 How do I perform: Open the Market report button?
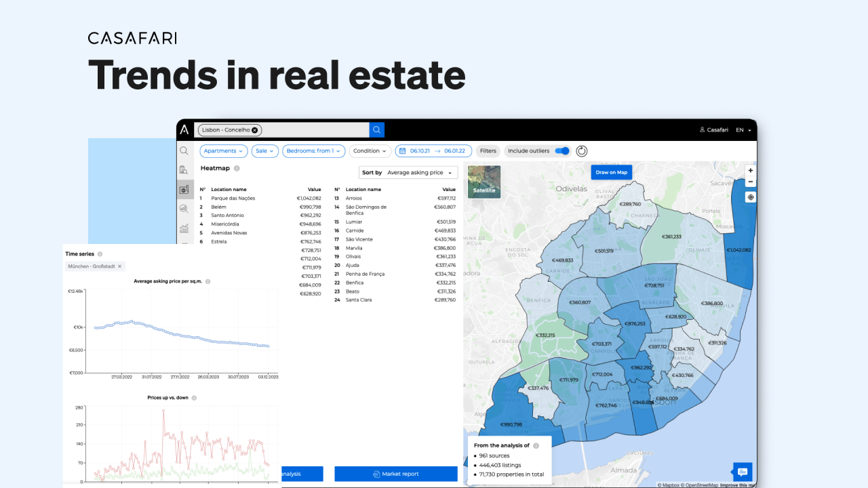pyautogui.click(x=395, y=473)
